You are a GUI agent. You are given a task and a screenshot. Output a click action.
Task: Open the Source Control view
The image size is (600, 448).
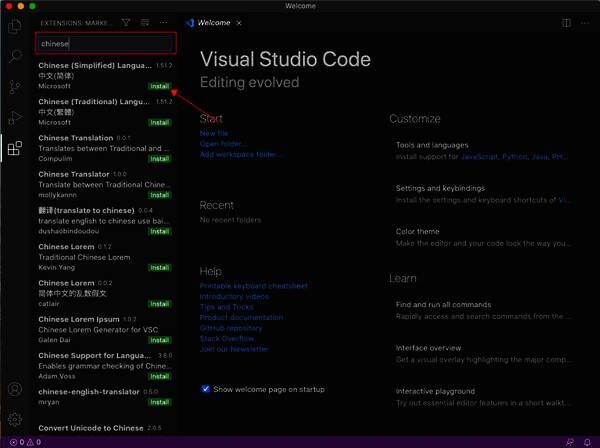[14, 87]
